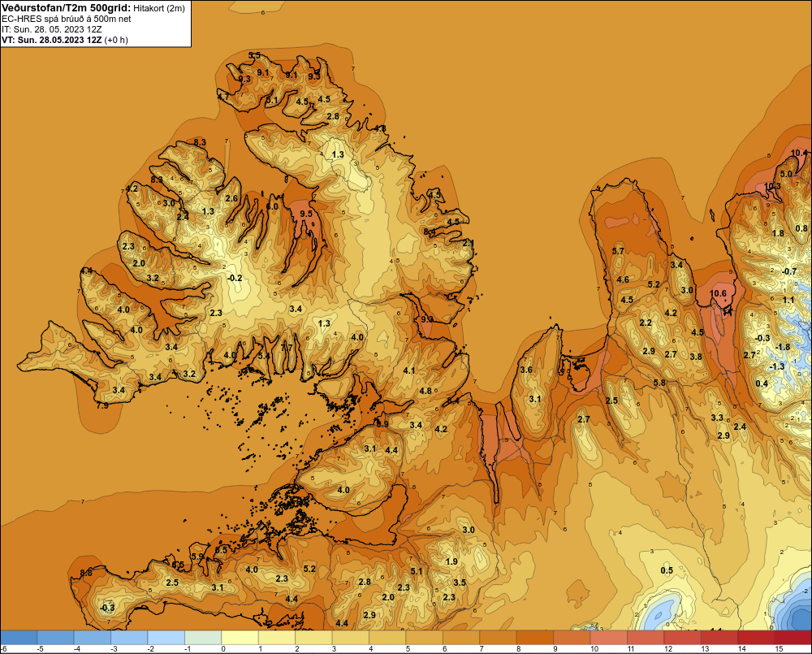Click the 2.6 temperature value
The image size is (812, 654).
(231, 198)
